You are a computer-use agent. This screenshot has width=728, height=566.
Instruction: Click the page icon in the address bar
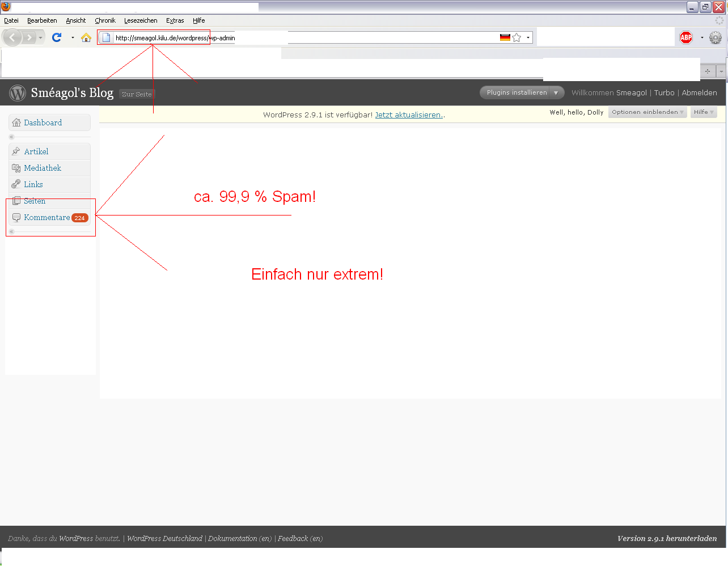106,38
